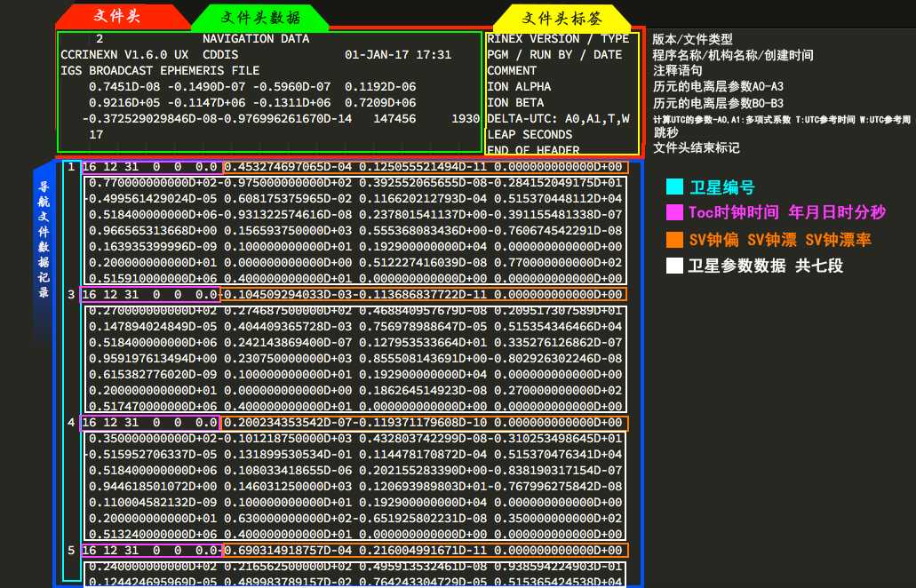Click the ION ALPHA header label
This screenshot has width=916, height=588.
[x=519, y=86]
